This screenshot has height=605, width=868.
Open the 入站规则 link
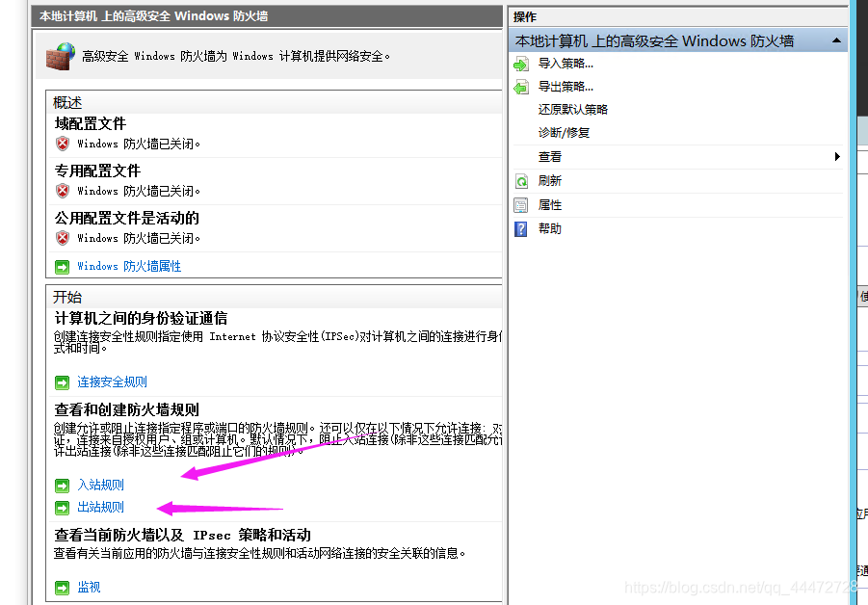point(100,485)
